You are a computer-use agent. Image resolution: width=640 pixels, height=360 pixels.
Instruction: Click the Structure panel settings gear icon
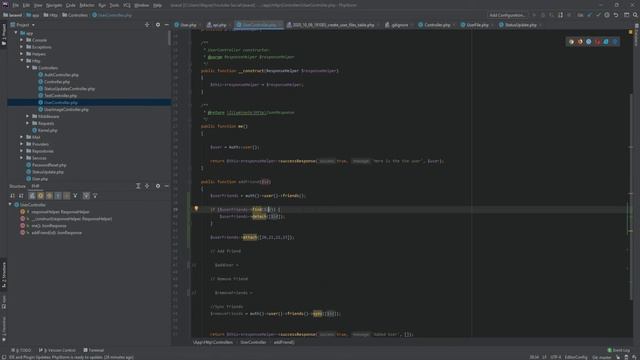pos(158,186)
